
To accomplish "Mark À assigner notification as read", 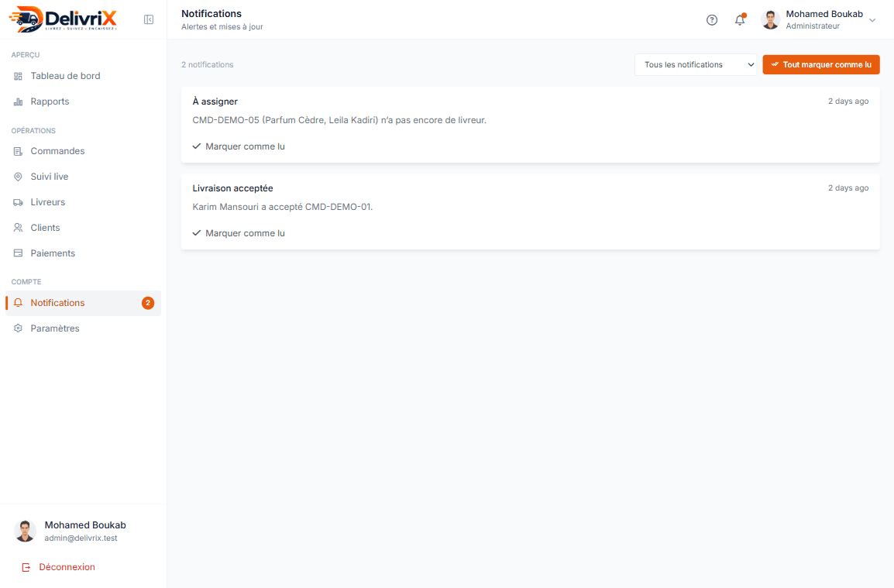I will pyautogui.click(x=239, y=146).
